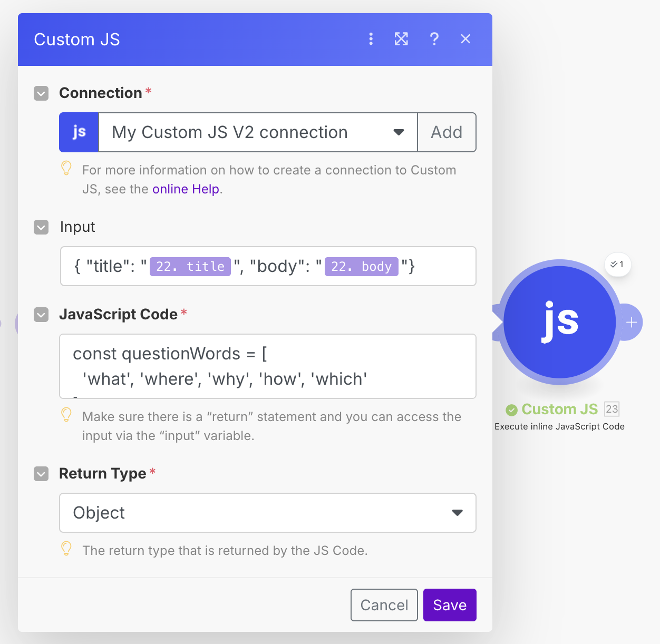Expand the dialog to fullscreen
The image size is (660, 644).
(401, 39)
